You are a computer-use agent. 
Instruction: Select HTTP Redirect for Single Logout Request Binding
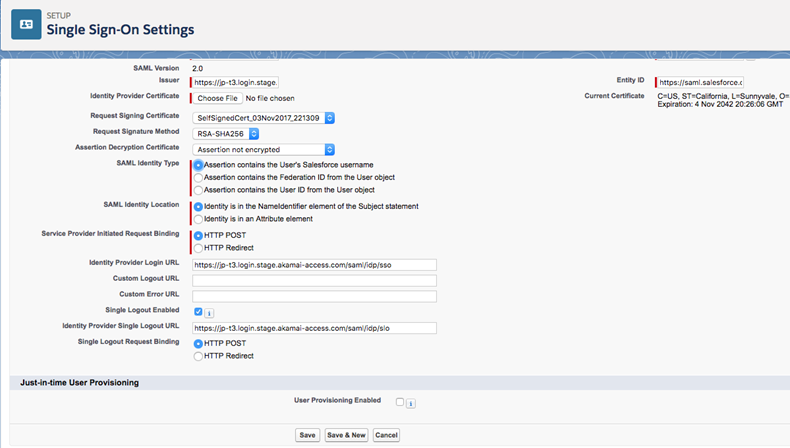(x=198, y=356)
